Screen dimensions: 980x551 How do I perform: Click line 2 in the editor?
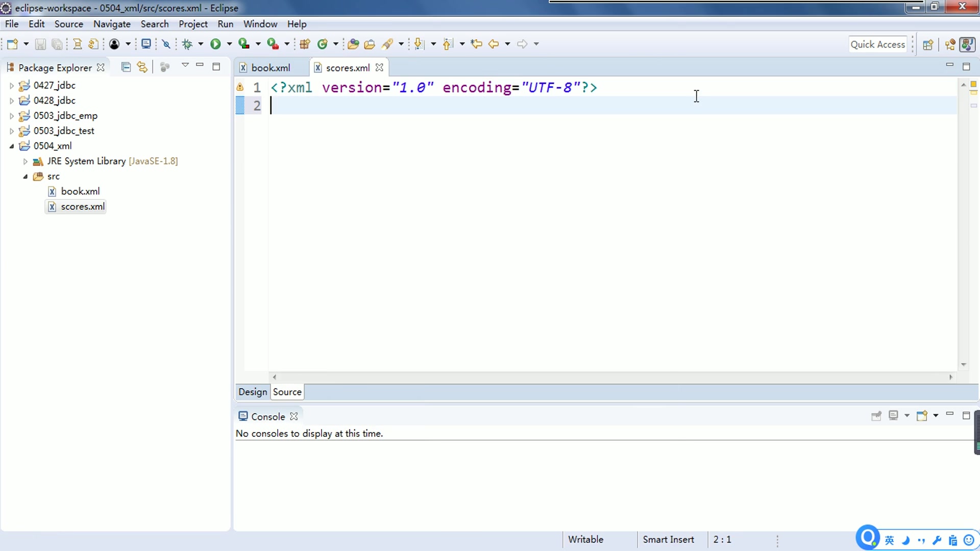click(x=612, y=106)
